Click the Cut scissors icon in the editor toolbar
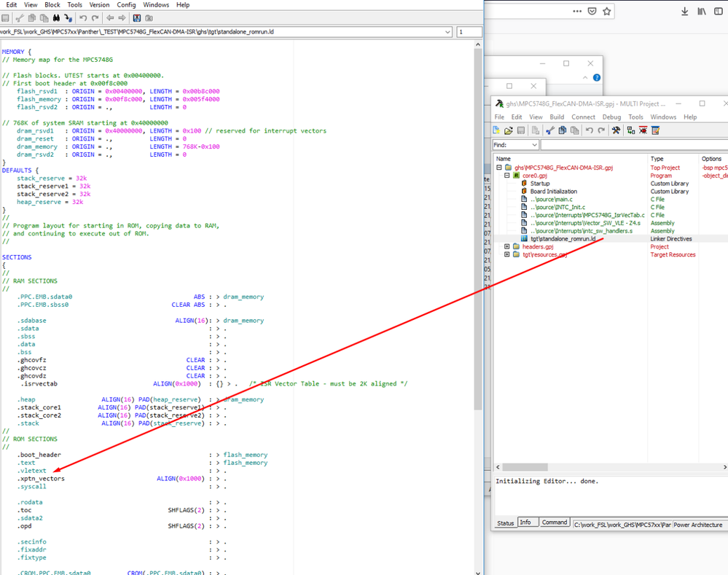Viewport: 728px width, 575px height. (20, 18)
